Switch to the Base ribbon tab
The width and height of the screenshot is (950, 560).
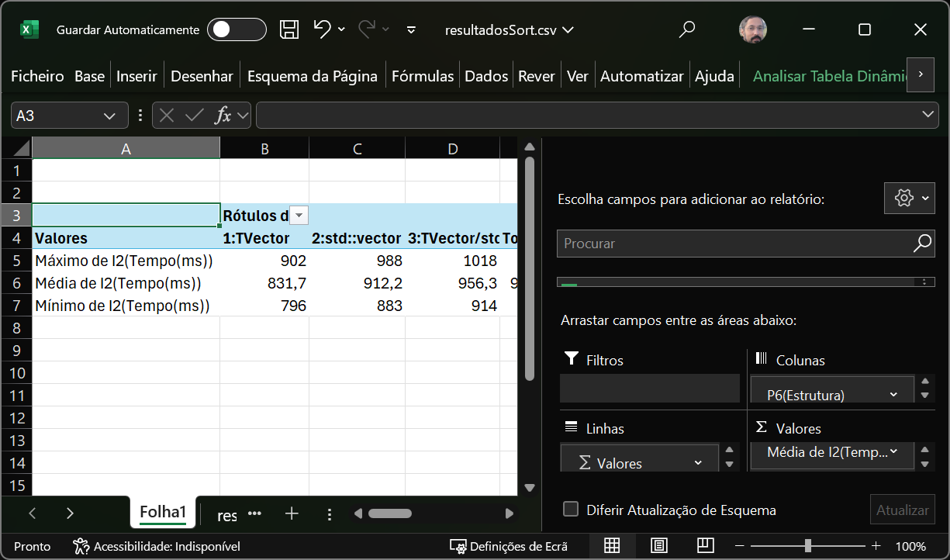(x=89, y=76)
